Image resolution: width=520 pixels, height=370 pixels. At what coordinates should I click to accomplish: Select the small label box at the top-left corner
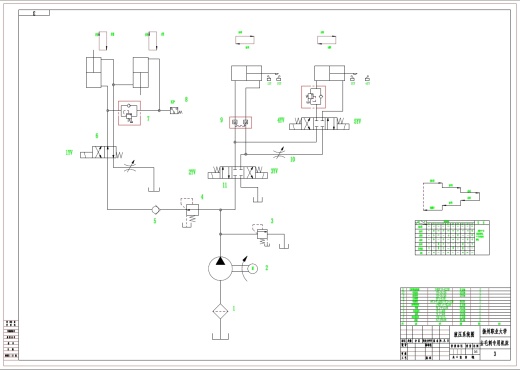click(x=34, y=13)
